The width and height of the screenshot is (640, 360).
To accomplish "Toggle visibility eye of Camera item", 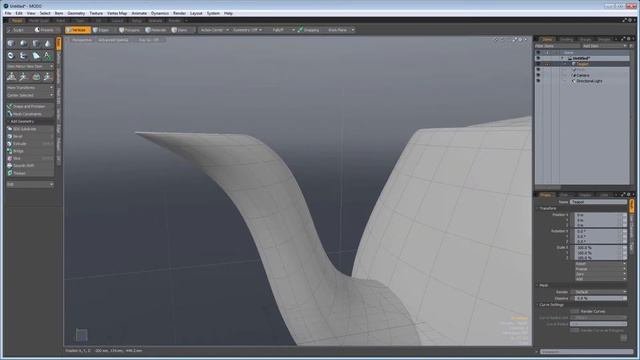I will tap(538, 76).
